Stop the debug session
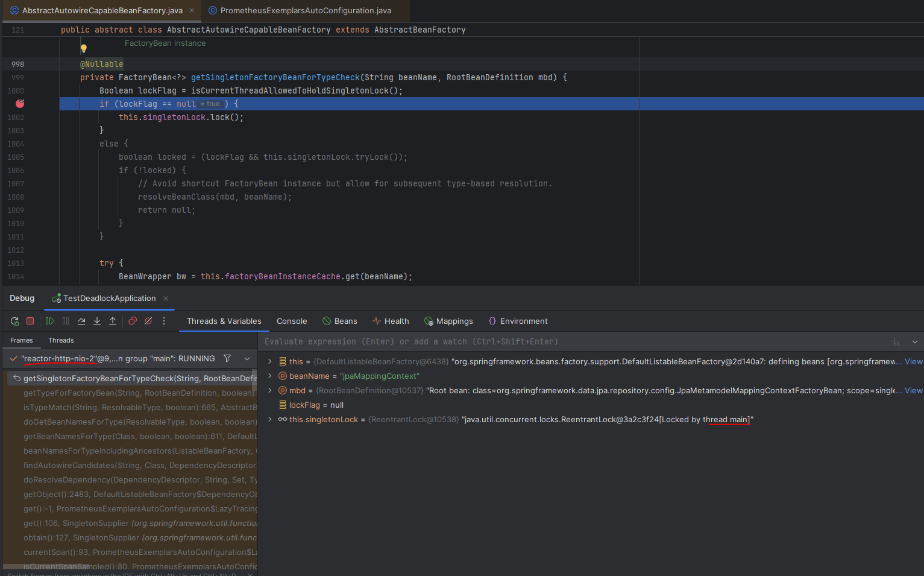Screen dimensions: 924x576 pos(30,321)
